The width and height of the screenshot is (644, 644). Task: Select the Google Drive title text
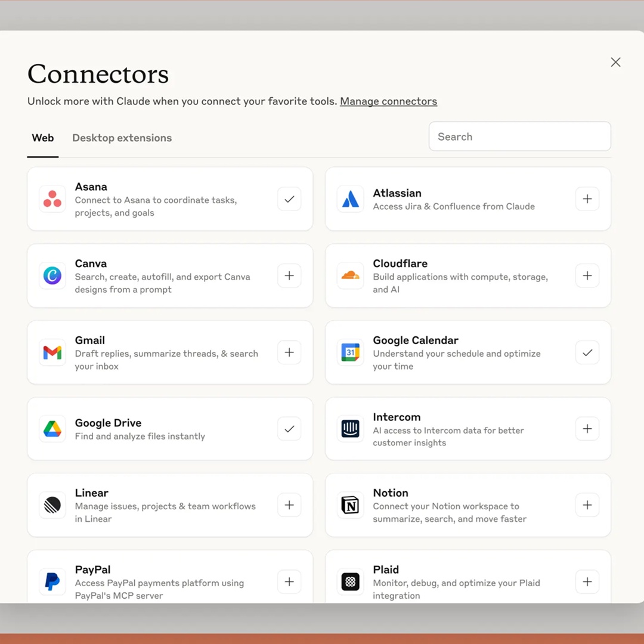coord(108,423)
